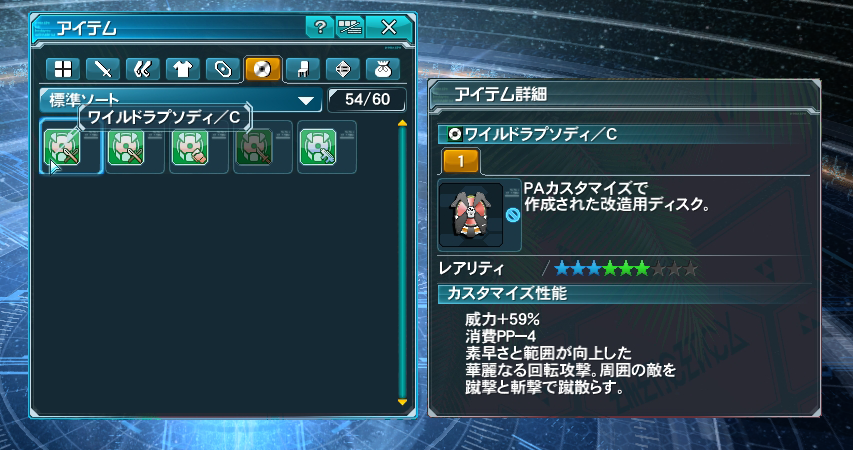Switch to the room furniture chair tab
The image size is (853, 450).
302,70
